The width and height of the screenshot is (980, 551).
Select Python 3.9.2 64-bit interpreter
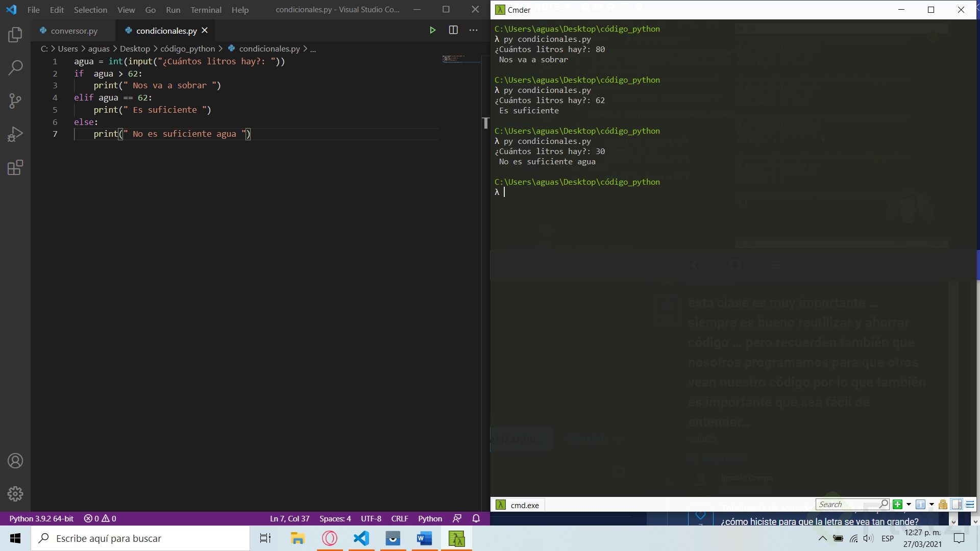pyautogui.click(x=41, y=518)
